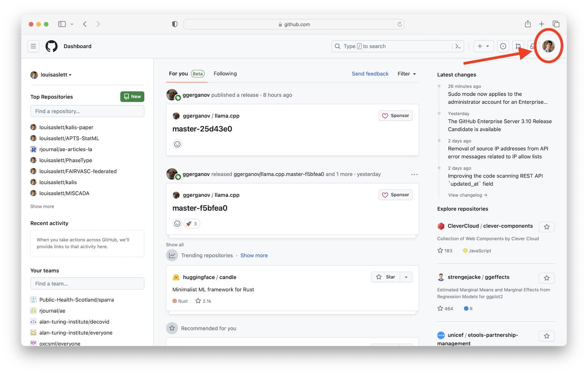Expand the create new plus dropdown
The height and width of the screenshot is (374, 588).
pyautogui.click(x=483, y=46)
